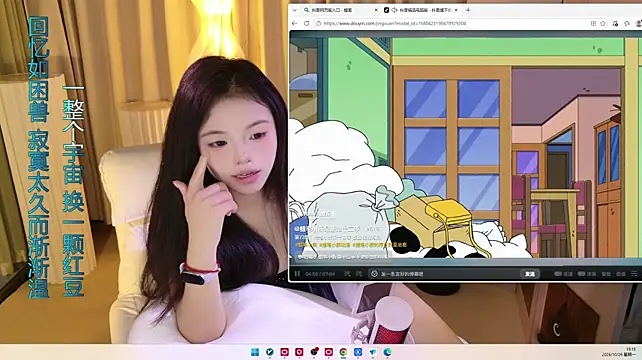This screenshot has height=360, width=642.
Task: Open the first red taskbar app
Action: pyautogui.click(x=284, y=352)
